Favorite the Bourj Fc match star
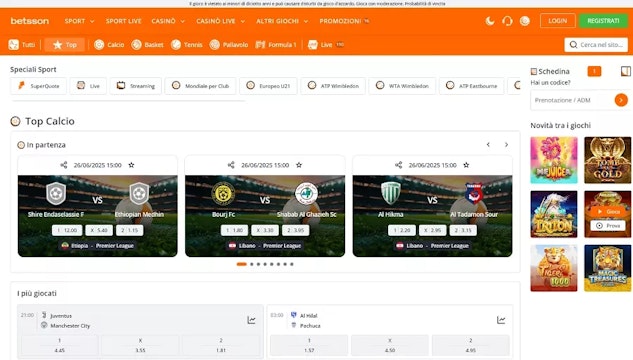 click(299, 165)
